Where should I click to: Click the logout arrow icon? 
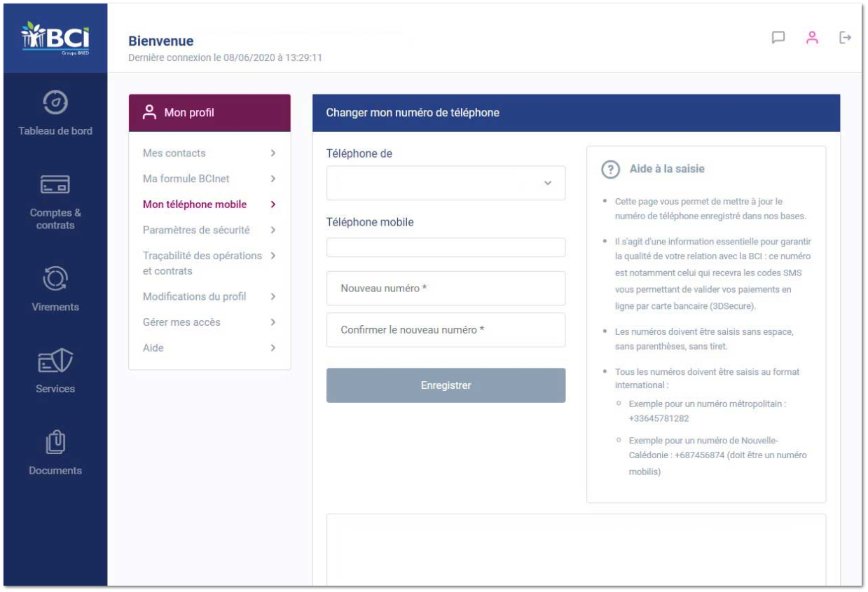tap(846, 37)
